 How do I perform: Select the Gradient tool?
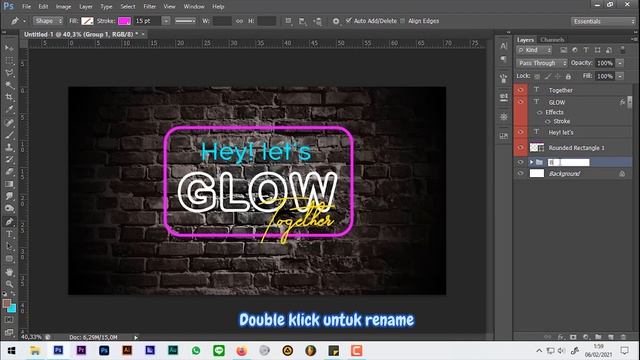tap(9, 184)
